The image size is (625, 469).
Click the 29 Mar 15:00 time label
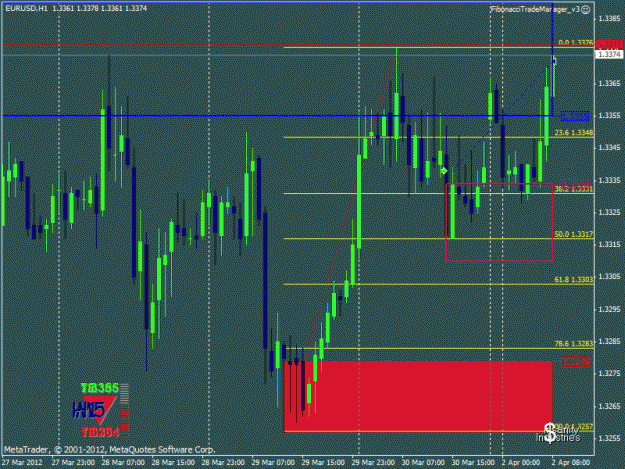[x=323, y=463]
